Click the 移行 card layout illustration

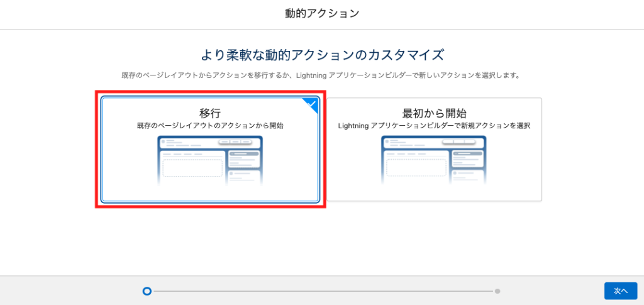coord(210,162)
